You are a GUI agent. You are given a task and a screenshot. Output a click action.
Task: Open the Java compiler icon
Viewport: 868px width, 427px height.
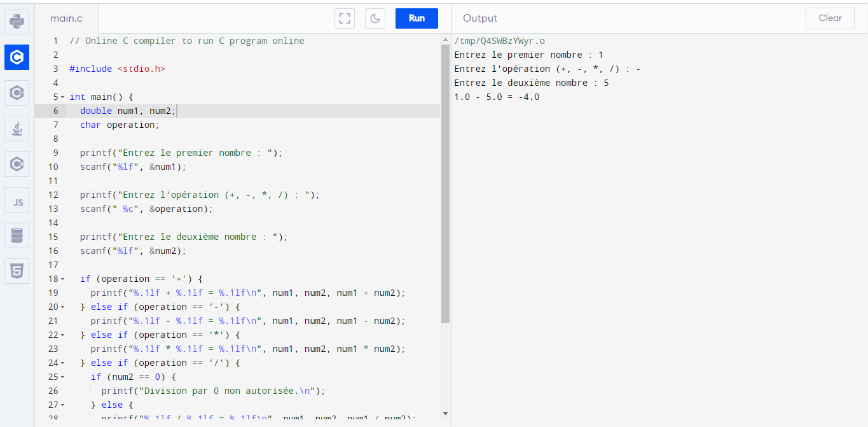17,129
